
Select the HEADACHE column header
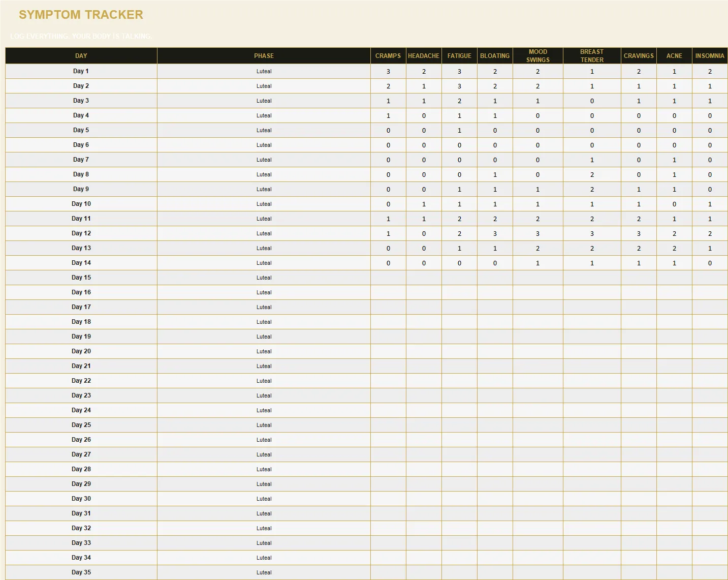point(424,56)
